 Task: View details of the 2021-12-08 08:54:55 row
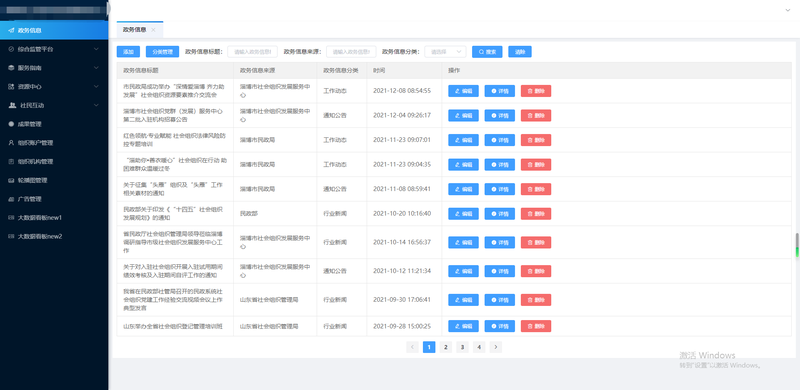click(x=499, y=91)
